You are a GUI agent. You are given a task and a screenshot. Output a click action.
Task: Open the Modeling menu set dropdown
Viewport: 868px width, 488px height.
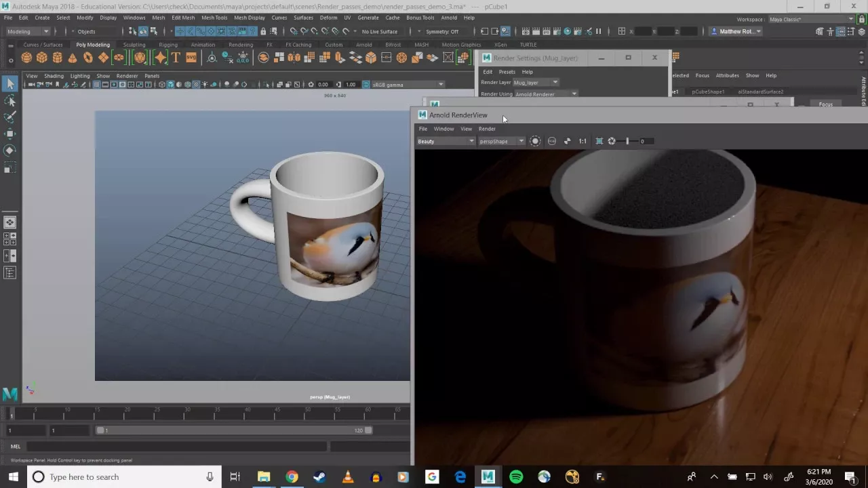pyautogui.click(x=27, y=31)
